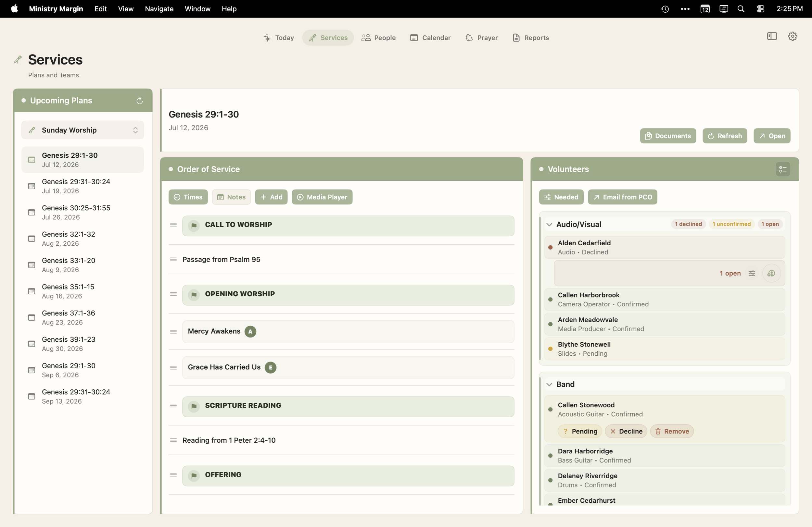Switch to the Prayer tab
Image resolution: width=812 pixels, height=527 pixels.
(x=481, y=38)
